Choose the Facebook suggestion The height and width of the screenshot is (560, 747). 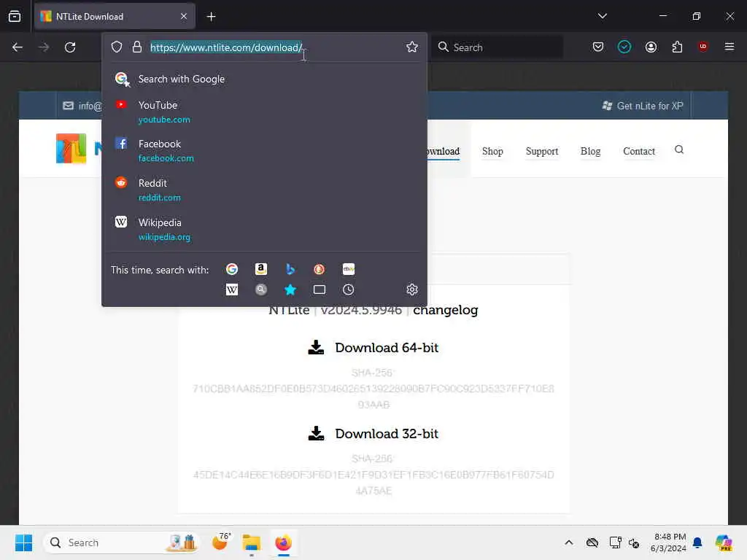(264, 150)
